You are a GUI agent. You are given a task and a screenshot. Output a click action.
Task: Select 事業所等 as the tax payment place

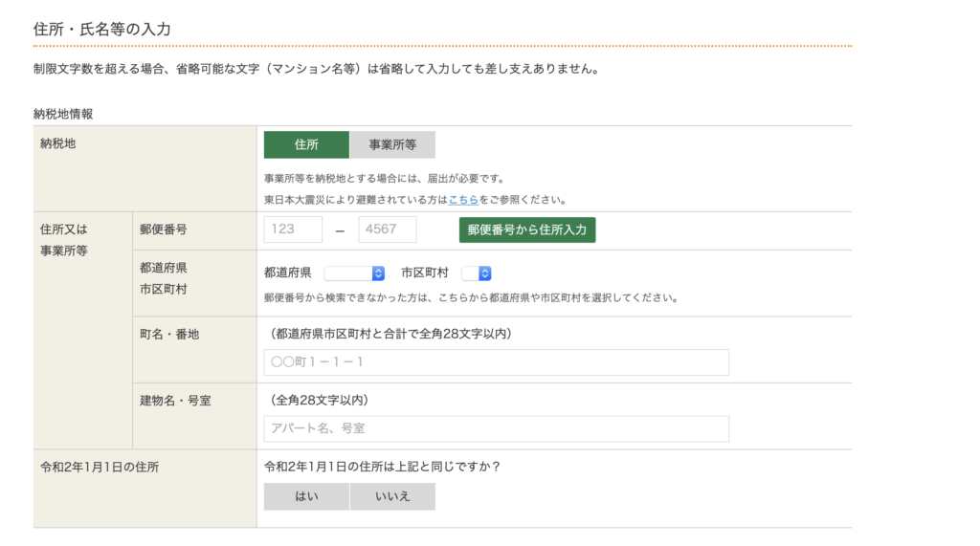[x=392, y=145]
